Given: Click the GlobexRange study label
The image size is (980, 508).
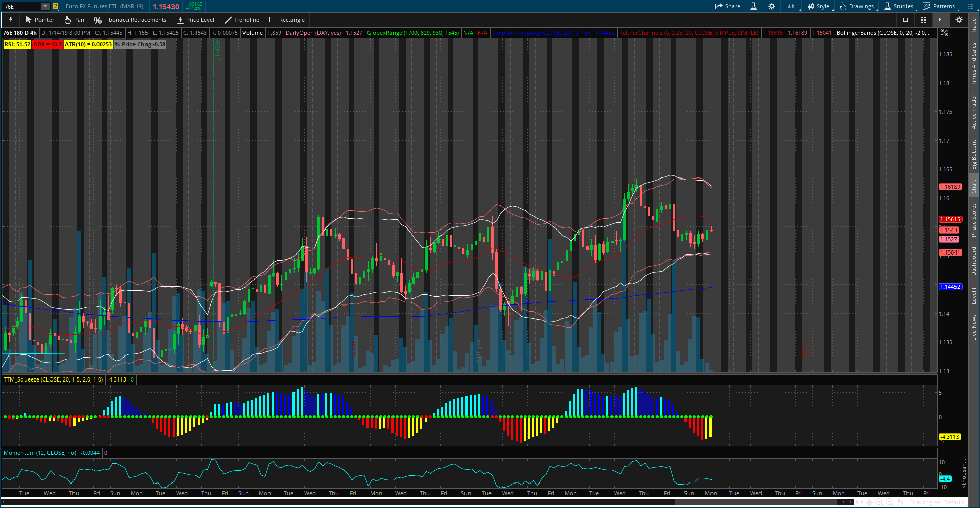Looking at the screenshot, I should [x=413, y=33].
